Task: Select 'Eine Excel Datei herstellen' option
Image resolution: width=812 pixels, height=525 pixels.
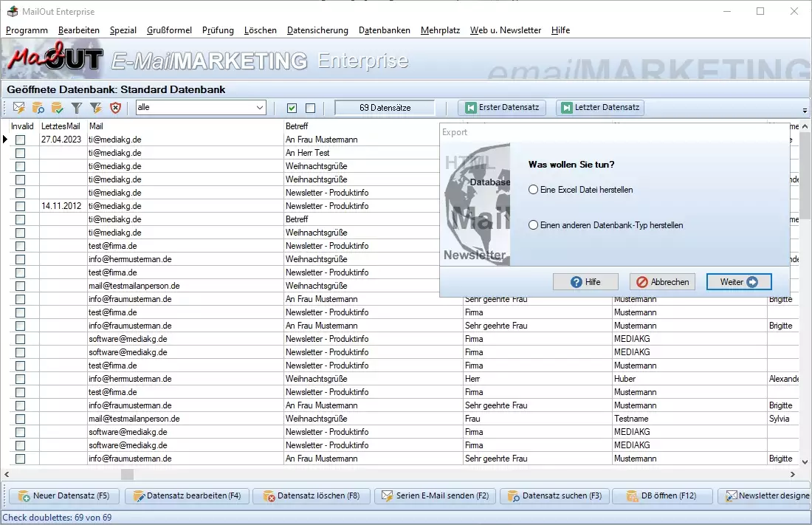Action: 534,190
